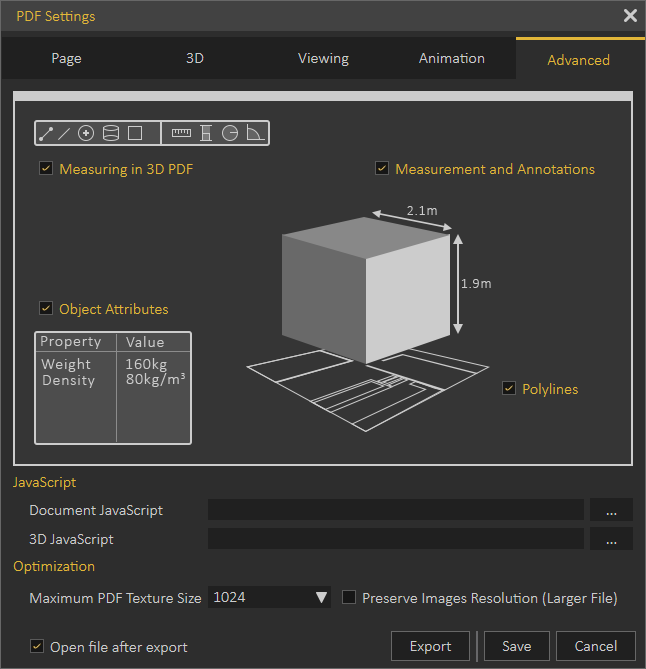Click the straight line measure icon
Viewport: 646px width, 669px height.
point(64,134)
